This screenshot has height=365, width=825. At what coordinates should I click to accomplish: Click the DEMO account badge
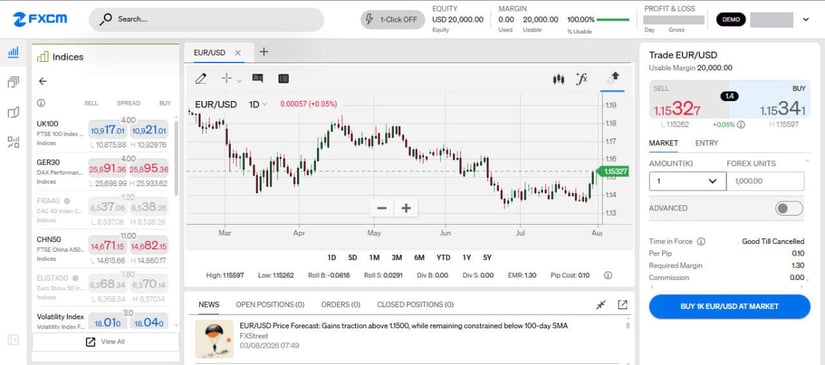click(731, 19)
